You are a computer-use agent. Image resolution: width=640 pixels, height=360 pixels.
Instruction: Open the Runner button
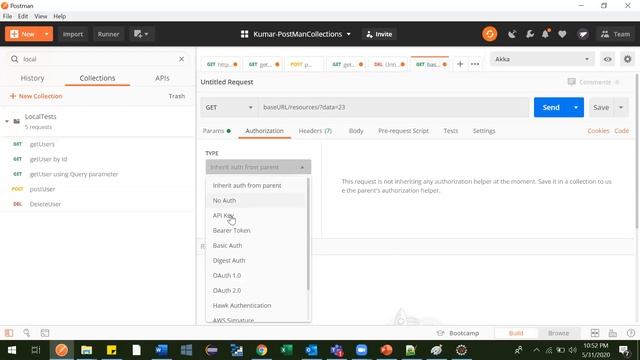click(108, 34)
